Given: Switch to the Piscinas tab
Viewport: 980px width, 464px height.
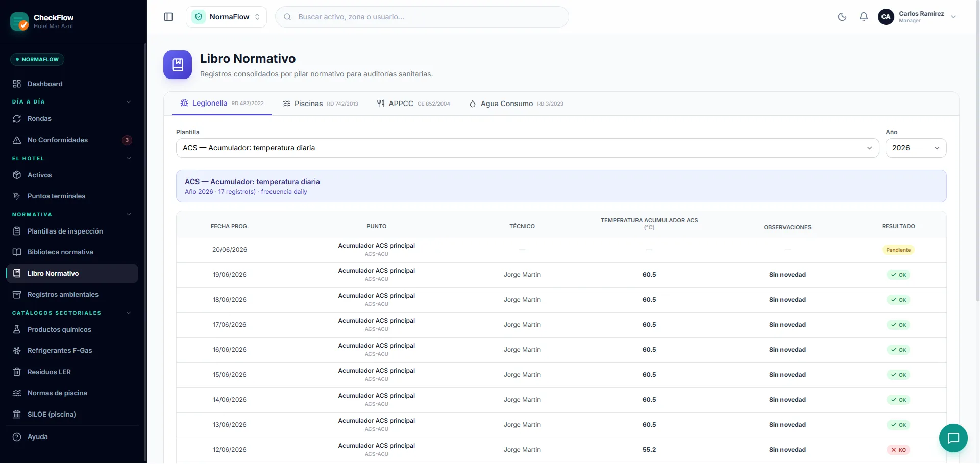Looking at the screenshot, I should point(320,104).
